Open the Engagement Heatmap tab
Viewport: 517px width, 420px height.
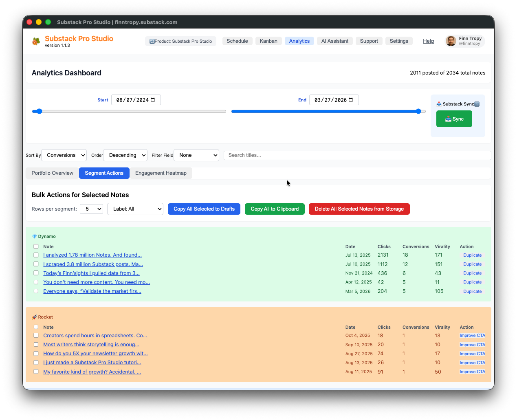161,173
